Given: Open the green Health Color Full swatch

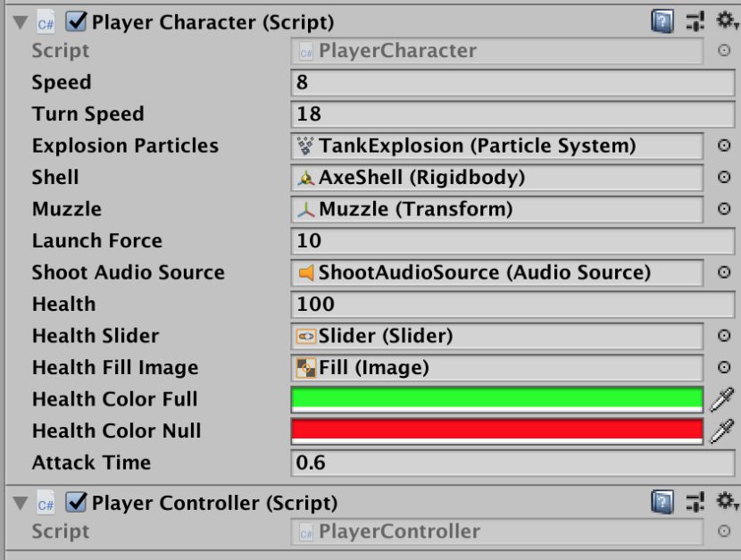Looking at the screenshot, I should click(496, 398).
